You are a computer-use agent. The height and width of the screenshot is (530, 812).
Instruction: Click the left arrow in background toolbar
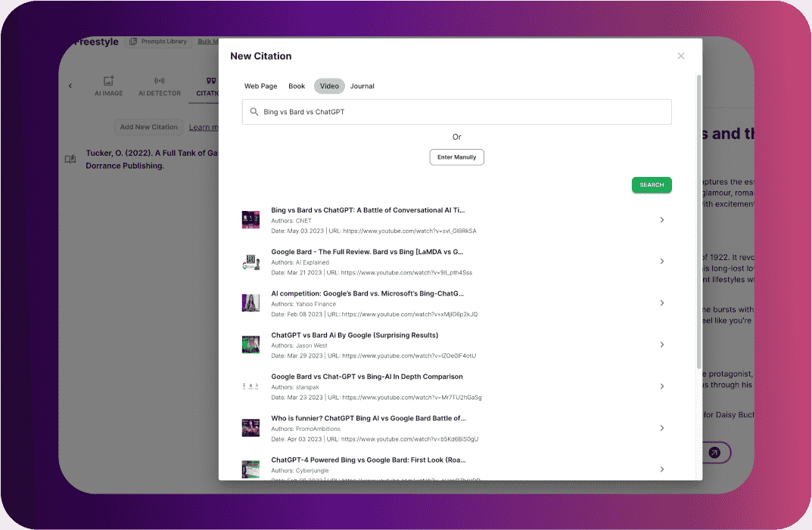point(70,86)
